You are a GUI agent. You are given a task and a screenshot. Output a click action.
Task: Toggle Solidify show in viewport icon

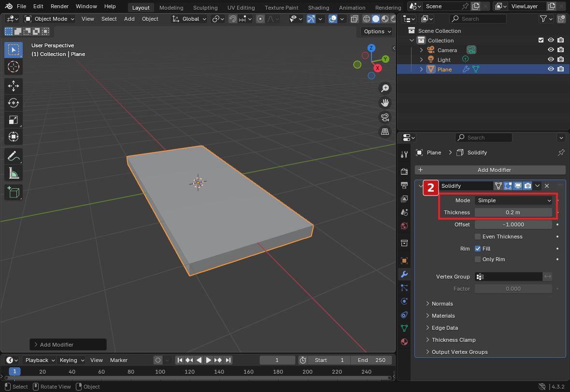pos(518,186)
